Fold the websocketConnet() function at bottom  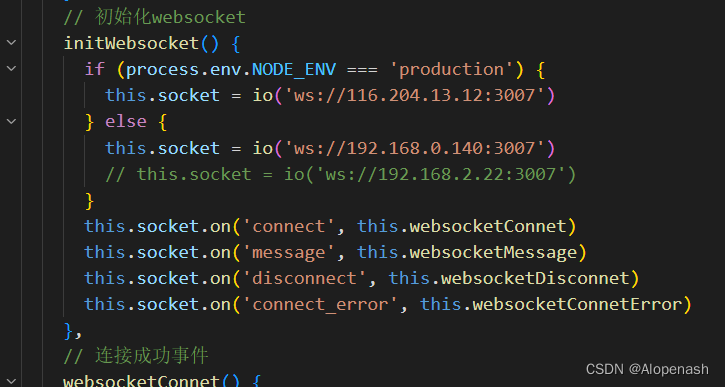click(x=11, y=382)
